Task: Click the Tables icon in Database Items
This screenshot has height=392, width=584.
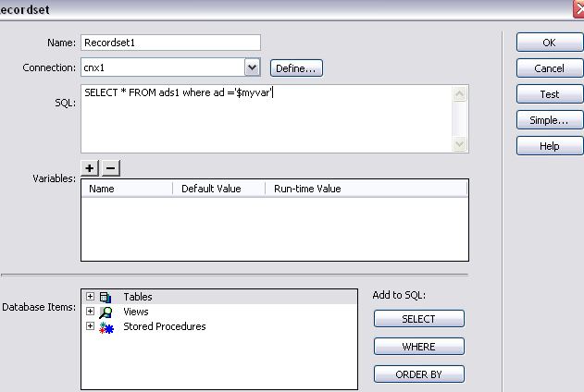Action: 106,297
